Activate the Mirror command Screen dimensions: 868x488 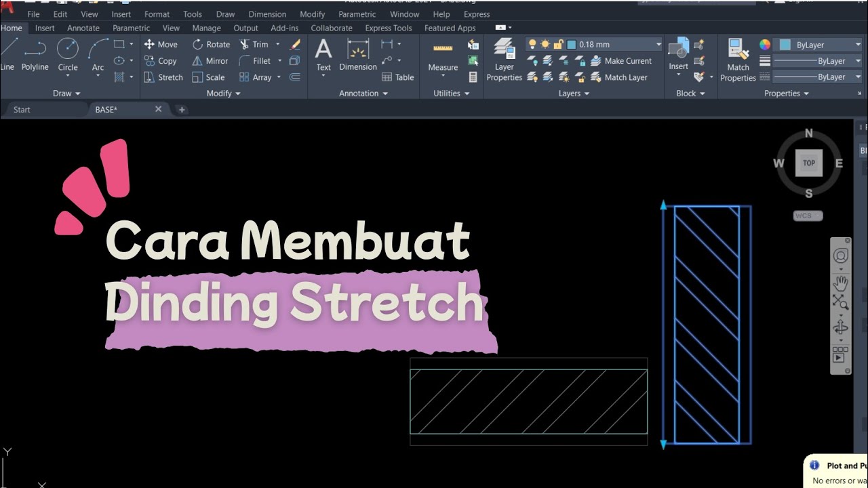click(210, 61)
